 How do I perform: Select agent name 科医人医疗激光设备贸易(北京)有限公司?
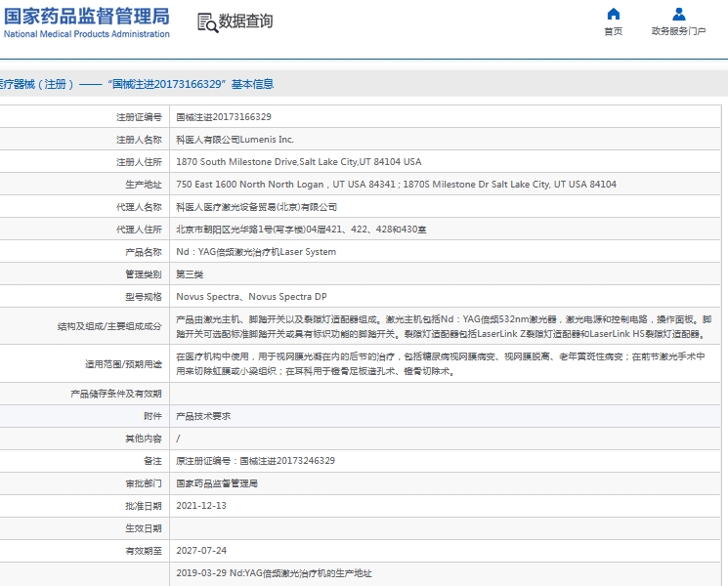[x=257, y=207]
